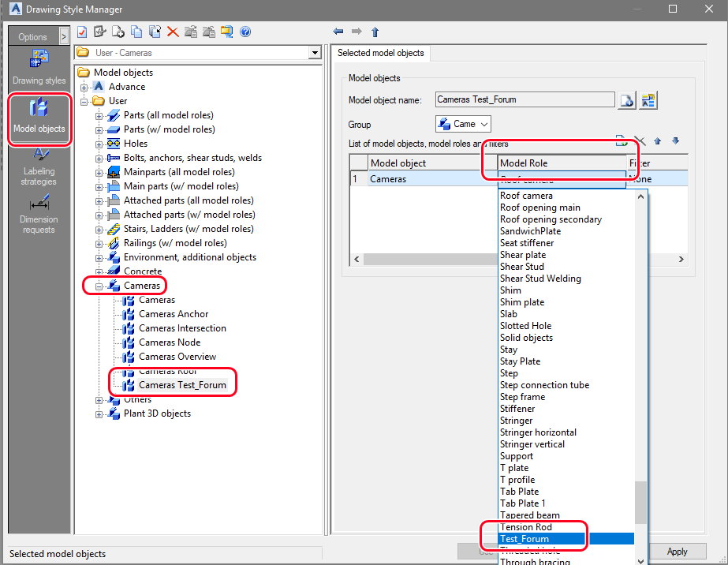
Task: Click the edit-with-pencil toolbar icon
Action: pyautogui.click(x=100, y=32)
